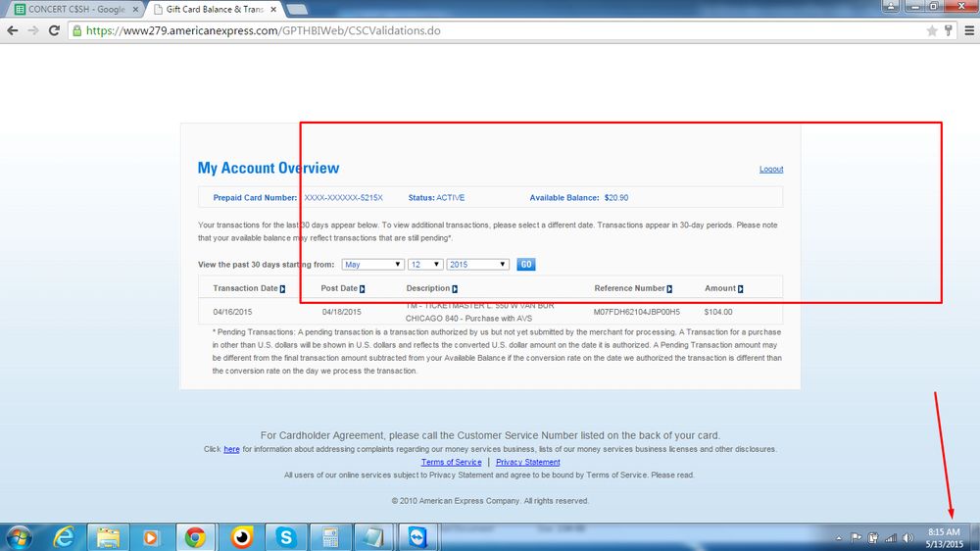Click CHICAGO 840 - Purchase with AVS description
980x551 pixels.
(x=468, y=319)
